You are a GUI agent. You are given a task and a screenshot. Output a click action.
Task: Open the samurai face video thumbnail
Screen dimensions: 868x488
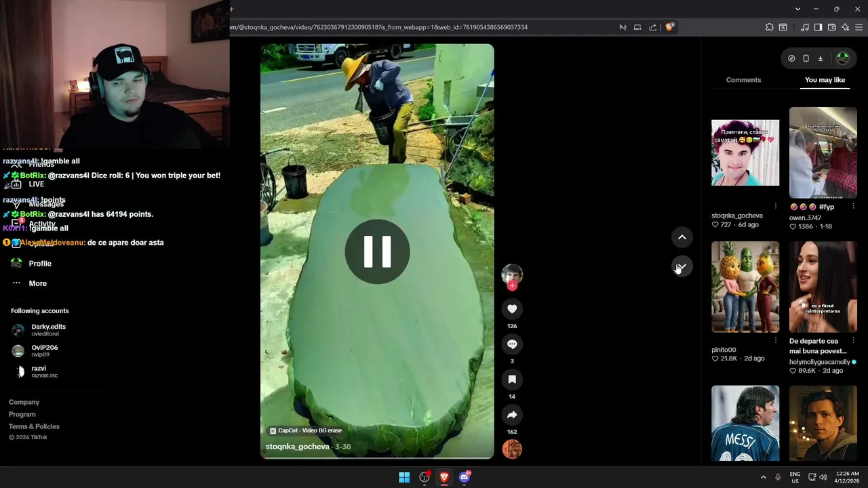coord(745,152)
